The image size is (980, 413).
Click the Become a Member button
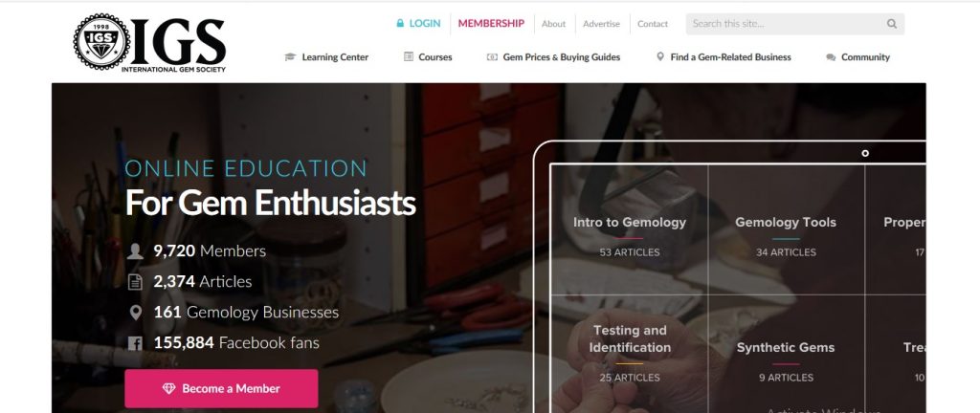click(x=221, y=388)
